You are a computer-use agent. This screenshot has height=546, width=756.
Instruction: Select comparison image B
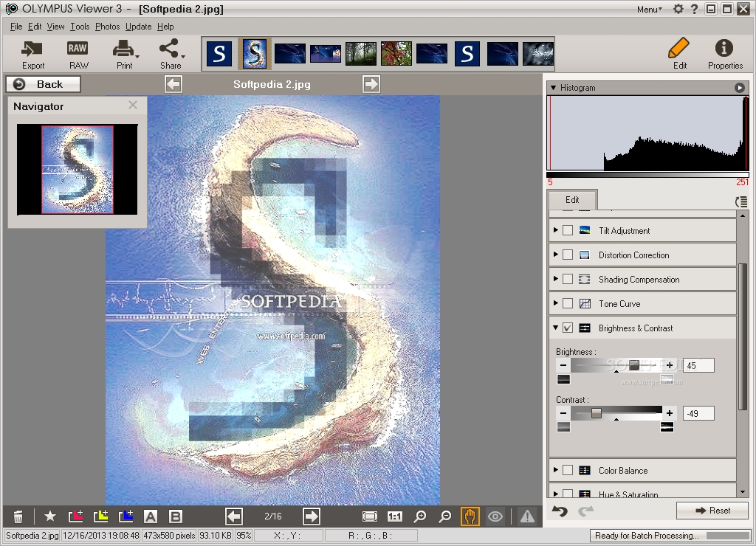point(176,516)
